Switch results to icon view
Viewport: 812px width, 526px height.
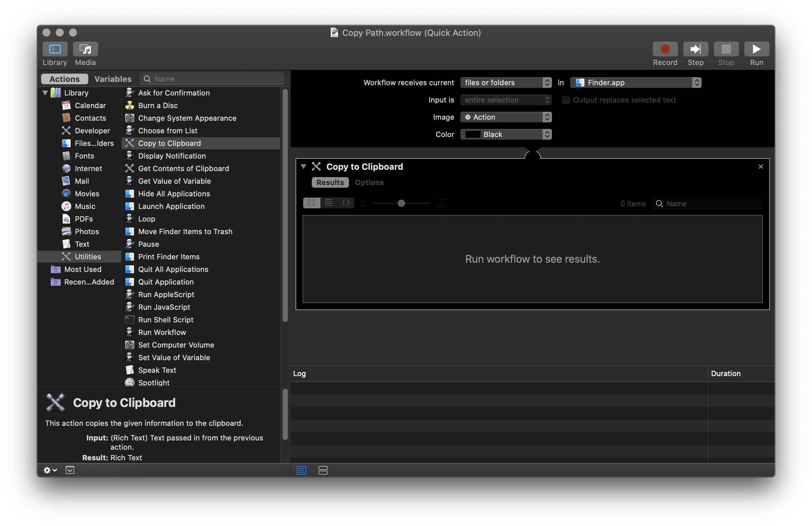point(311,203)
